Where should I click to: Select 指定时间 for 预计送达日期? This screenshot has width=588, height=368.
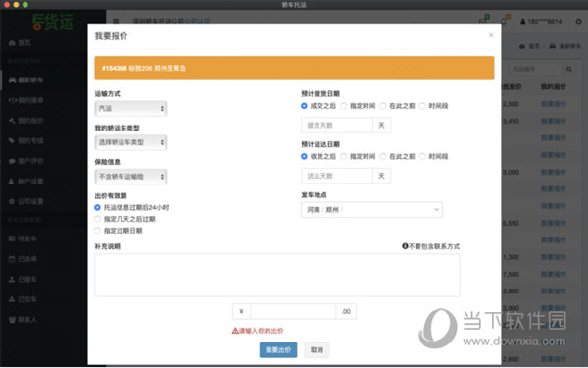click(344, 156)
